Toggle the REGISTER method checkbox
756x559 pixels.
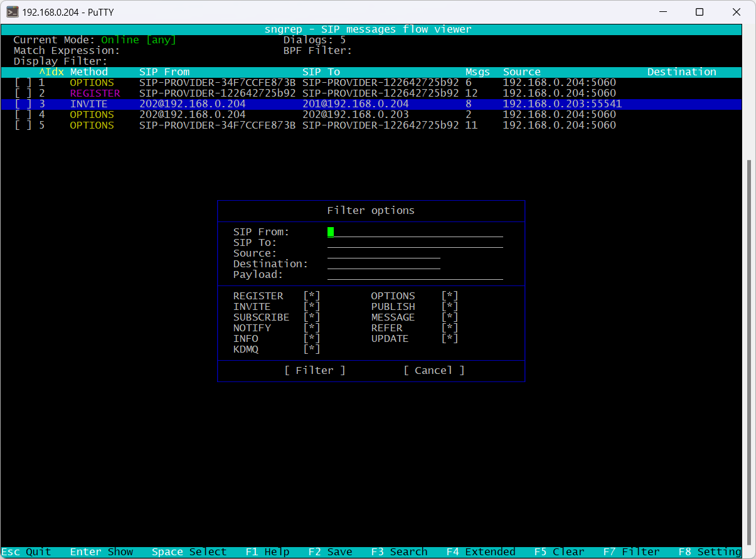312,296
